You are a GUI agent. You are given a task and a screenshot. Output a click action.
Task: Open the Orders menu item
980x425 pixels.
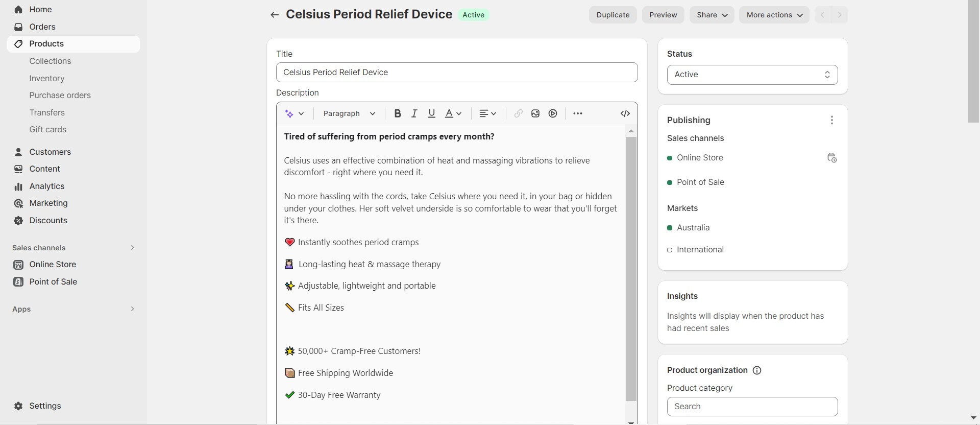42,27
